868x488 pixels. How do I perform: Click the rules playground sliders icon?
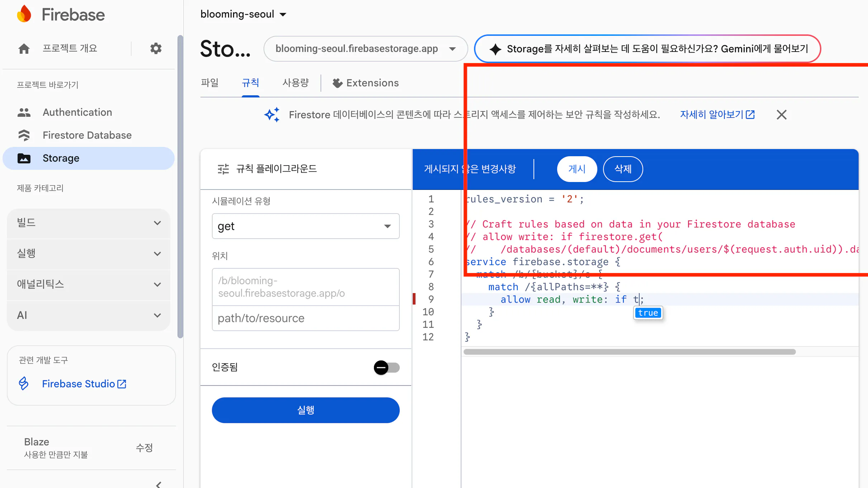click(x=223, y=169)
